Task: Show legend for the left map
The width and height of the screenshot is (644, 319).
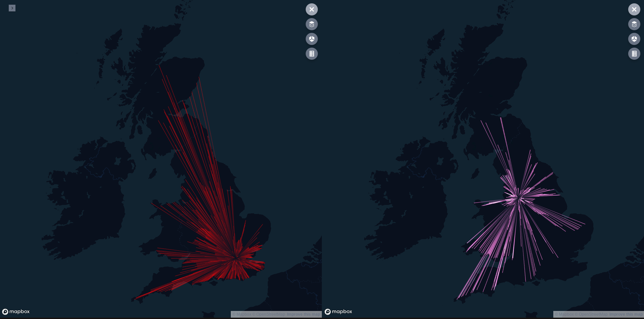Action: click(x=311, y=54)
